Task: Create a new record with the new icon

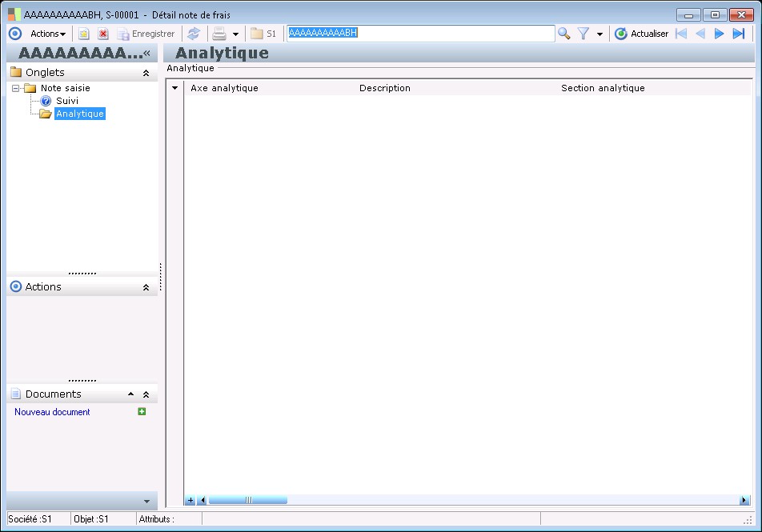Action: 83,34
